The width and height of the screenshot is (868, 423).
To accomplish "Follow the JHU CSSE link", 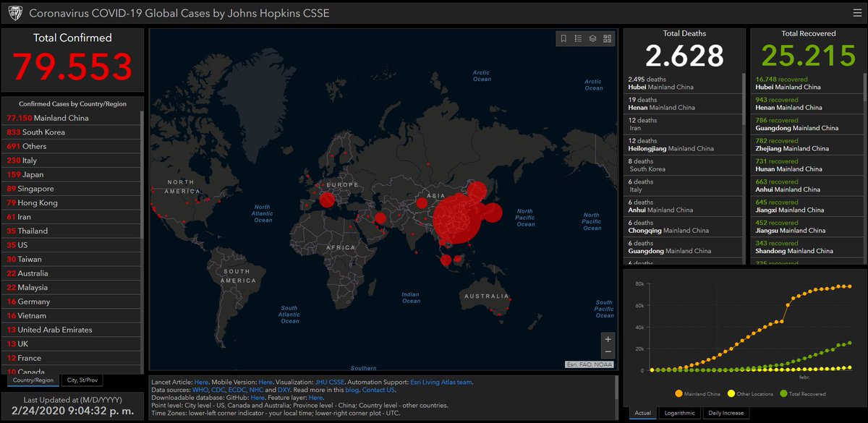I will pyautogui.click(x=330, y=382).
